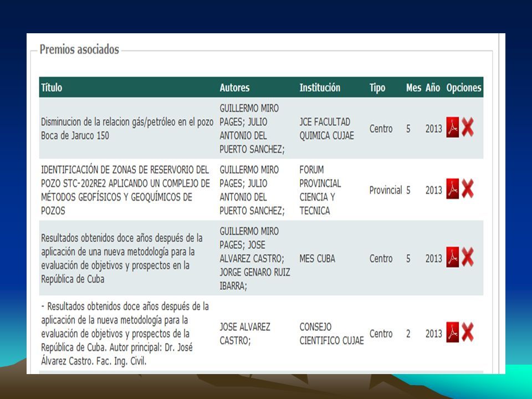The width and height of the screenshot is (532, 399).
Task: Select 'Centro' type in CONSEJO CIENTIFICO row
Action: pos(381,334)
